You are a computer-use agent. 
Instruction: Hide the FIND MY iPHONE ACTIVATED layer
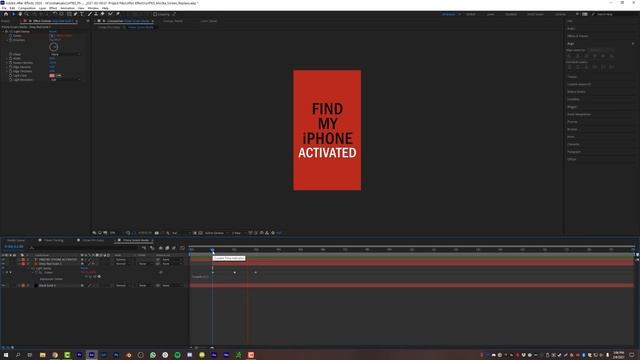point(3,260)
